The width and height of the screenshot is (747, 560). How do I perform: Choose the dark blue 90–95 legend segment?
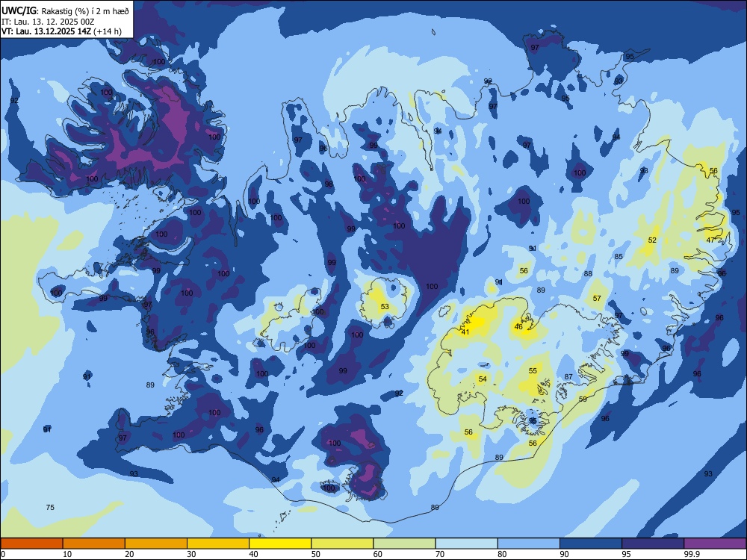pyautogui.click(x=591, y=544)
